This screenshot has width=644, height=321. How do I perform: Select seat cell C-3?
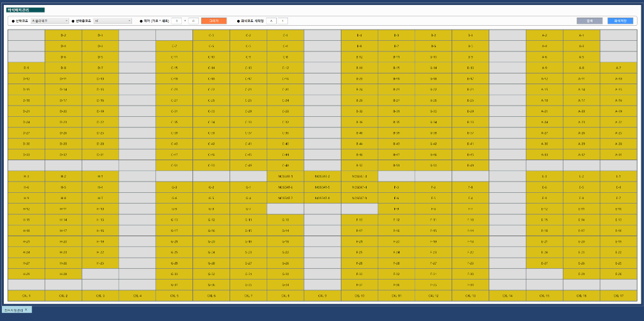[211, 35]
